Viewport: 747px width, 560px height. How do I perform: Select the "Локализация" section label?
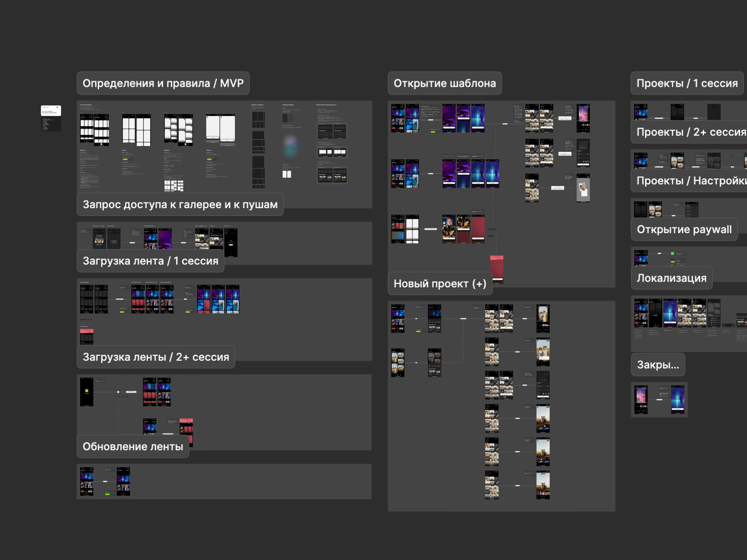click(671, 278)
